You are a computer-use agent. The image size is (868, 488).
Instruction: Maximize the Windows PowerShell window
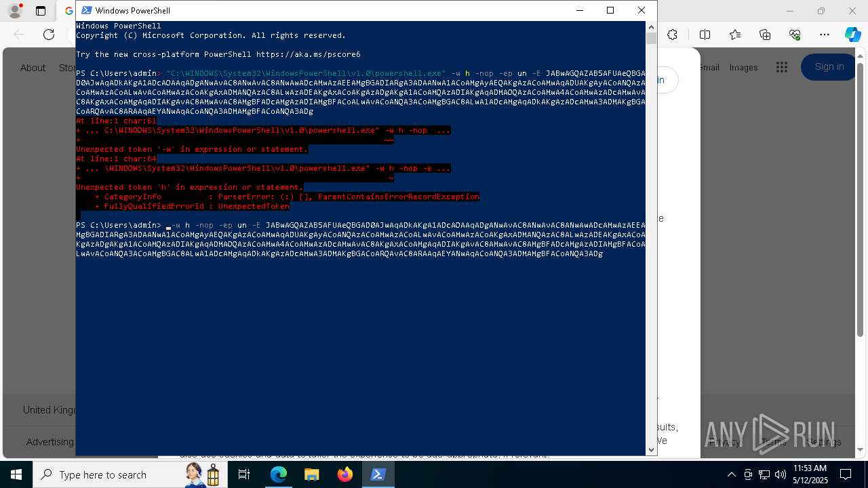pyautogui.click(x=610, y=10)
